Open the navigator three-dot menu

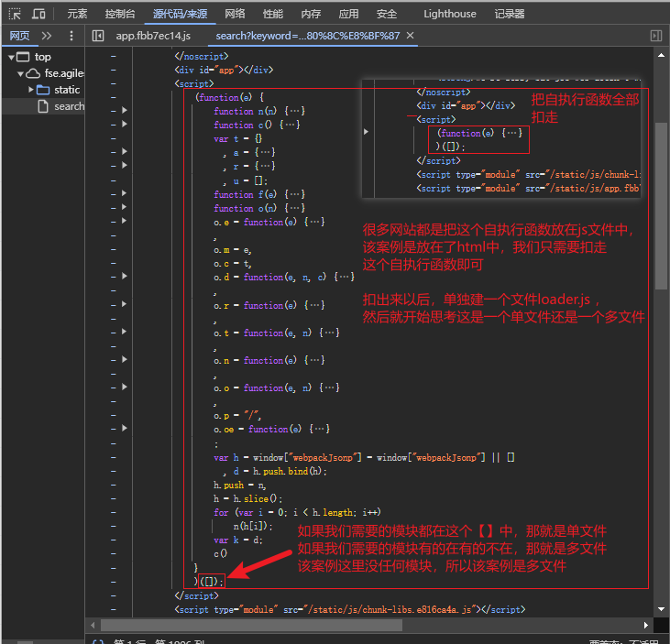[x=71, y=36]
